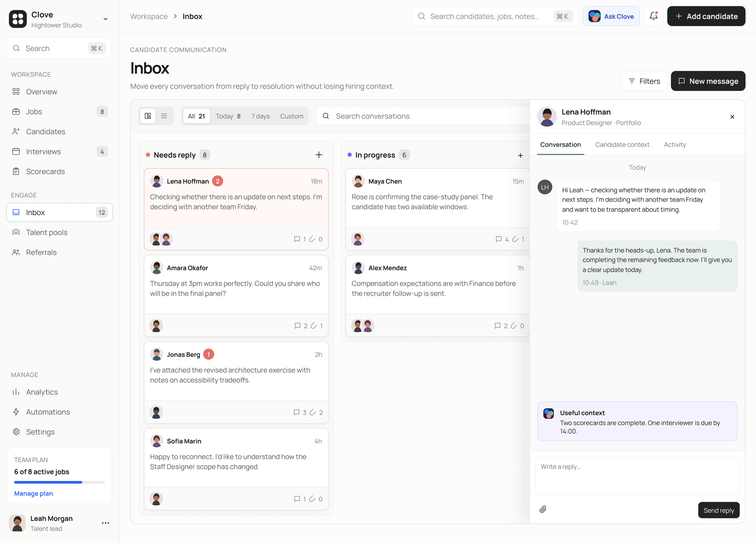Viewport: 756px width, 543px height.
Task: Select the 7 days filter tab
Action: tap(261, 116)
